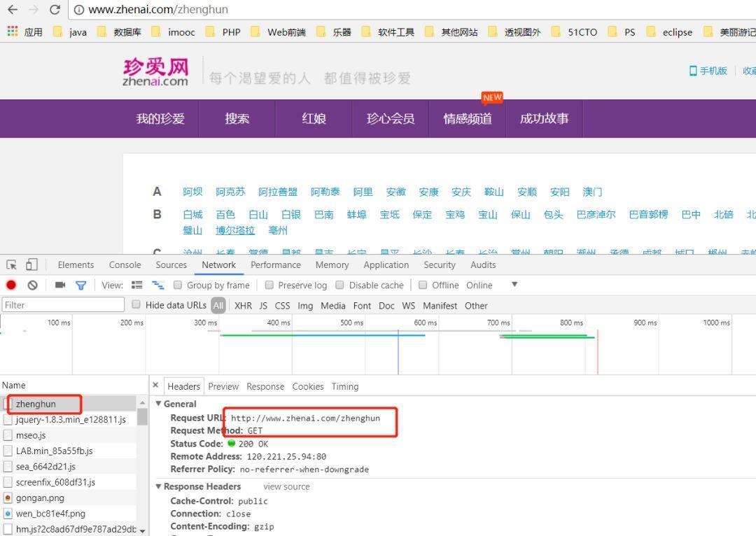Viewport: 756px width, 536px height.
Task: Open the 51CTO bookmark folder
Action: tap(574, 32)
